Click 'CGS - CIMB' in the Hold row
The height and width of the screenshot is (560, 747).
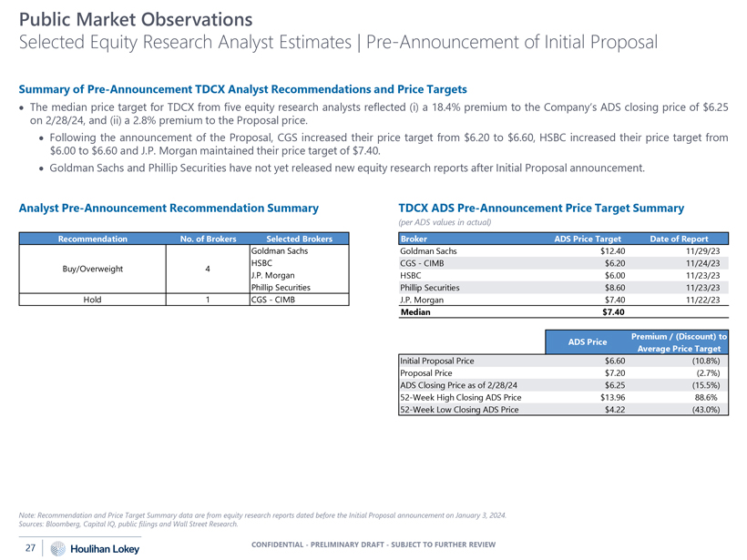[273, 300]
